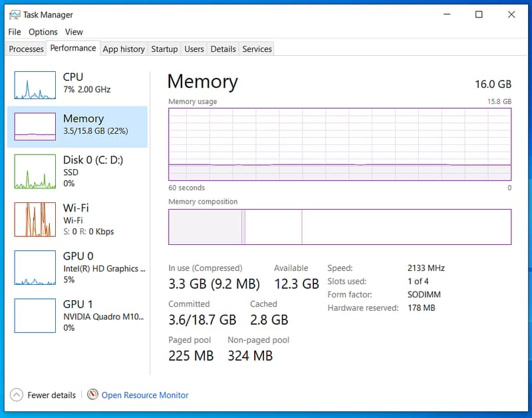Open the Users tab

coord(194,49)
